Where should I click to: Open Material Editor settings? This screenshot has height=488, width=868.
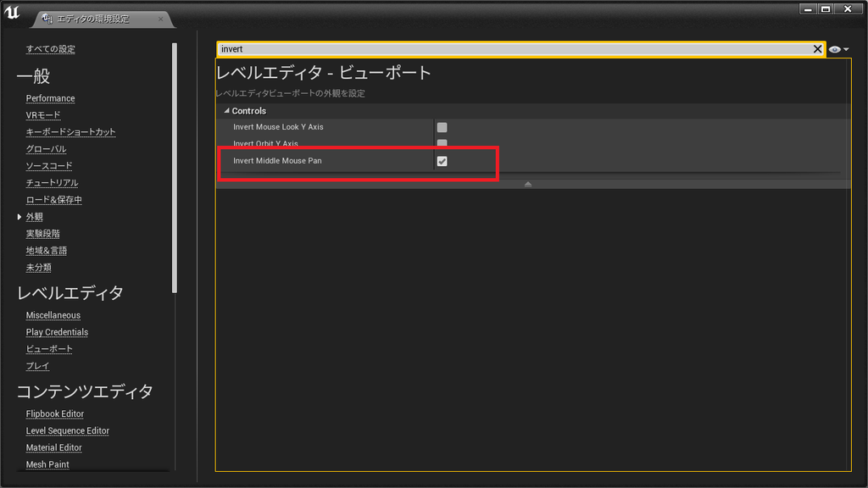tap(53, 447)
